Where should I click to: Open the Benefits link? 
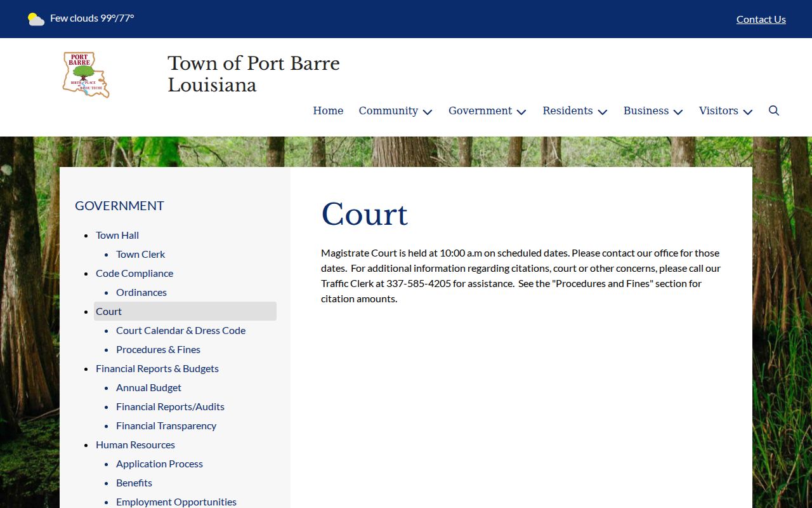134,483
